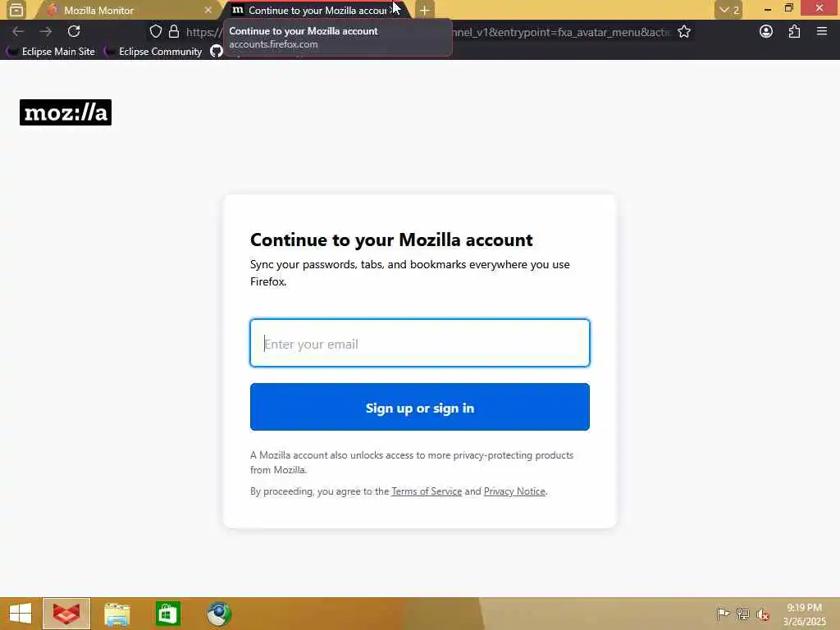Open the GitHub bookmark icon

216,52
